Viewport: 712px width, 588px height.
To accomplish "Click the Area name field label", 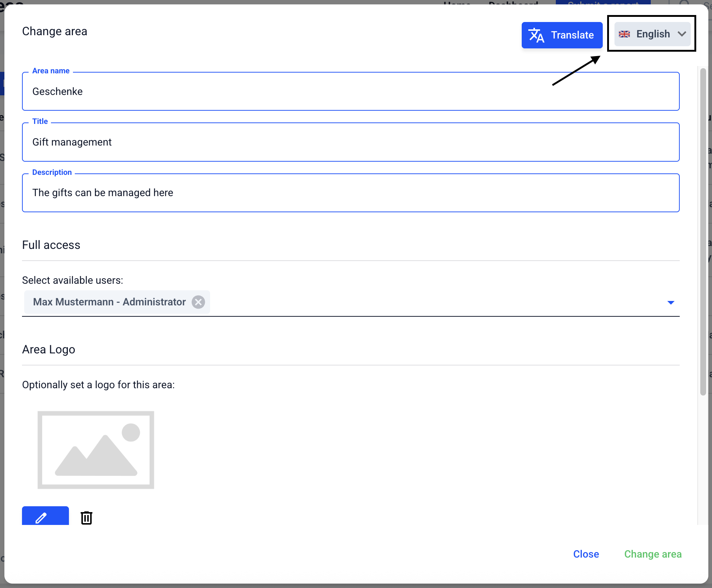I will click(x=51, y=71).
